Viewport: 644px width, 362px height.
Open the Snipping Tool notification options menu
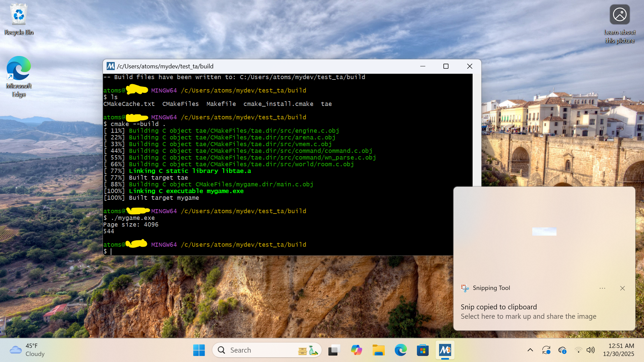click(x=602, y=288)
